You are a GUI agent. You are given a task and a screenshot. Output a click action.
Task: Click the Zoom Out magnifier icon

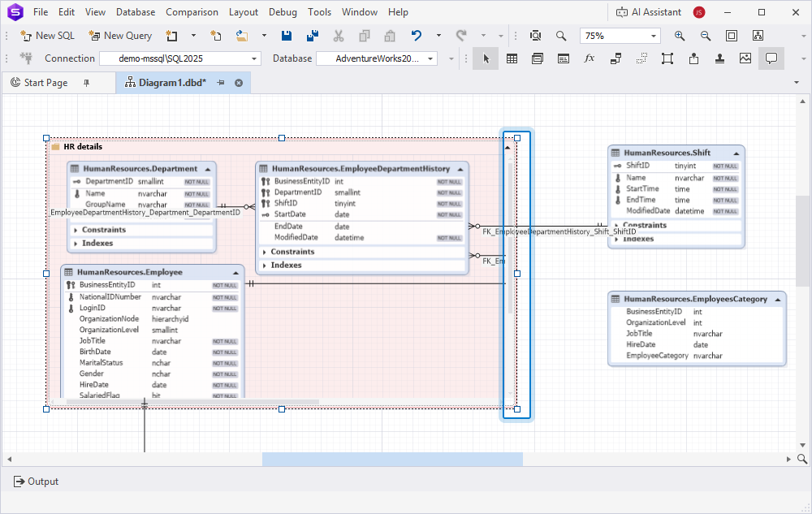click(x=706, y=36)
